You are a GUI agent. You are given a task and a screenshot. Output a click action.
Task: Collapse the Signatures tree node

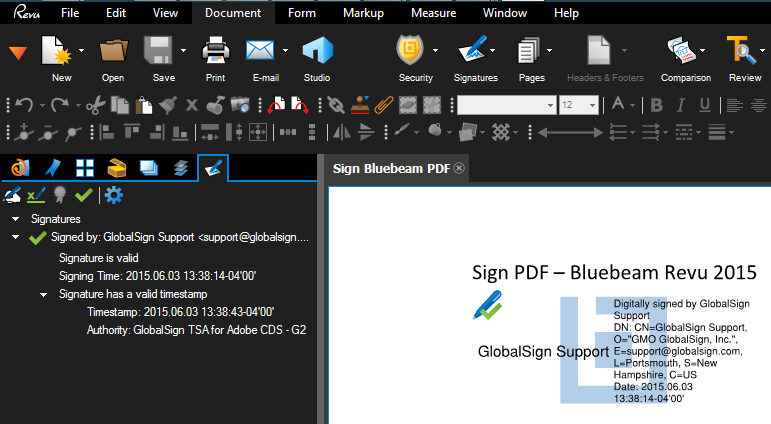[16, 218]
